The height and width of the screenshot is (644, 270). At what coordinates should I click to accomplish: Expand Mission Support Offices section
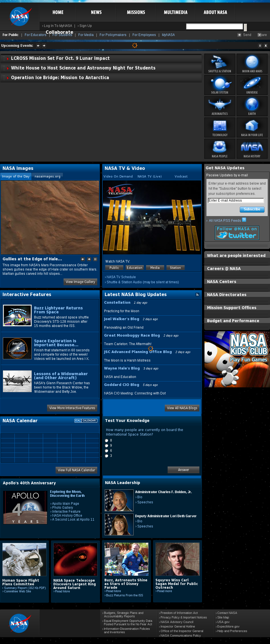coord(237,308)
